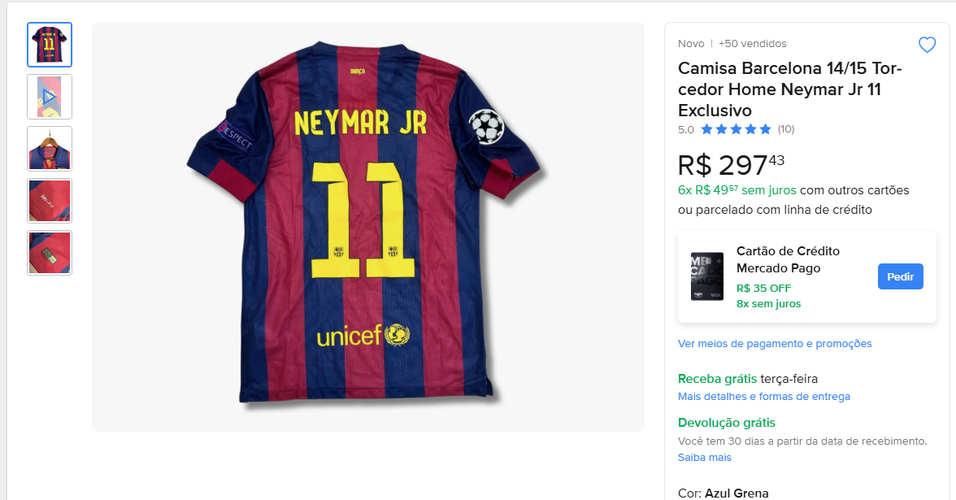The height and width of the screenshot is (500, 956).
Task: Click the five-star rating stars
Action: coord(736,129)
